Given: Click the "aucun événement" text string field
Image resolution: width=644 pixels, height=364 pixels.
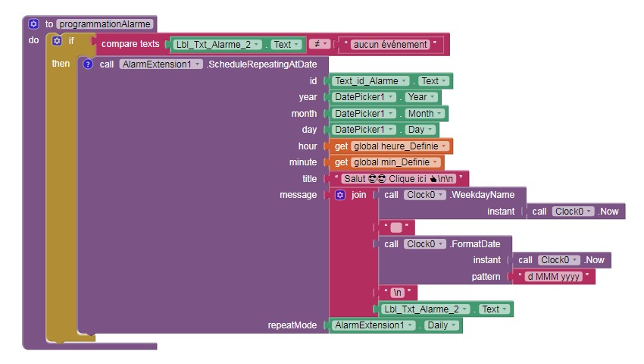Looking at the screenshot, I should point(390,44).
